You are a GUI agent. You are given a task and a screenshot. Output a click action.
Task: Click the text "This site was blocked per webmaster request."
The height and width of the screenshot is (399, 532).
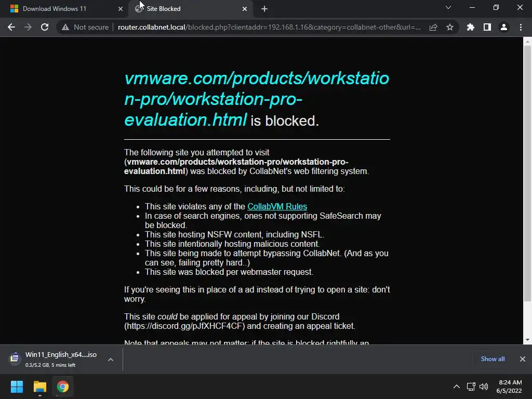tap(229, 272)
